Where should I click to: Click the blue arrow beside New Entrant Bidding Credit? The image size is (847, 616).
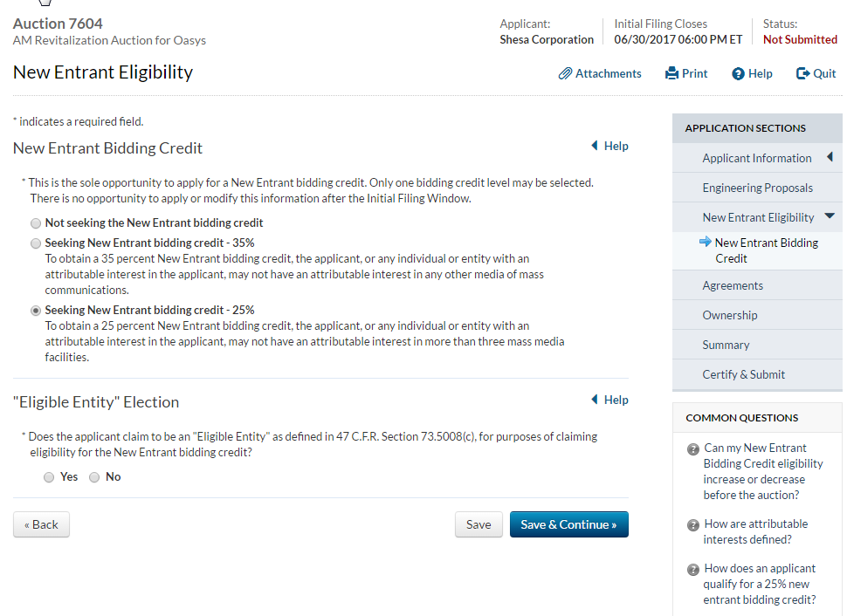click(706, 243)
